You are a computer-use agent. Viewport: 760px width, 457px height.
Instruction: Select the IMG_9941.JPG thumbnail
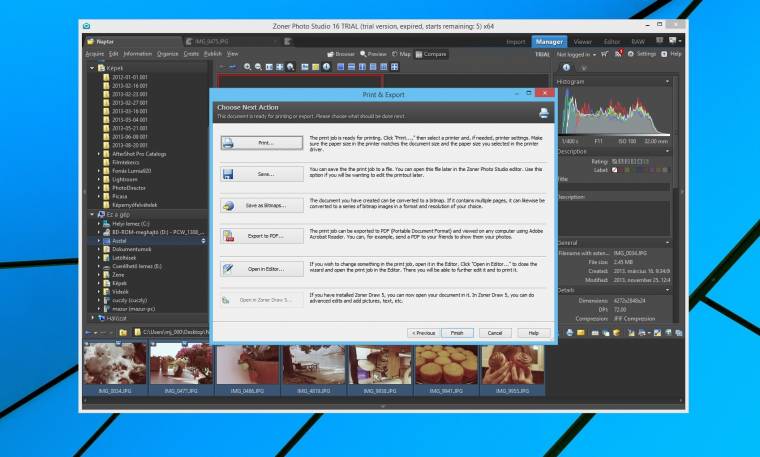pyautogui.click(x=446, y=368)
